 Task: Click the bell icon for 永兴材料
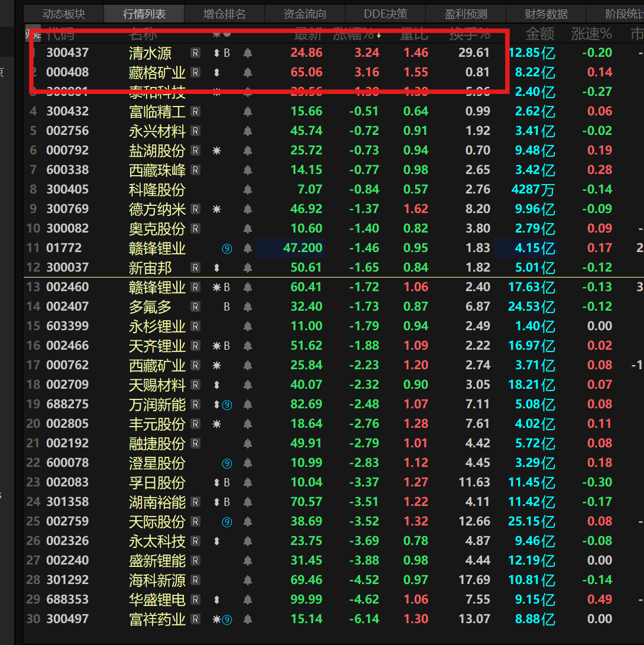(247, 131)
